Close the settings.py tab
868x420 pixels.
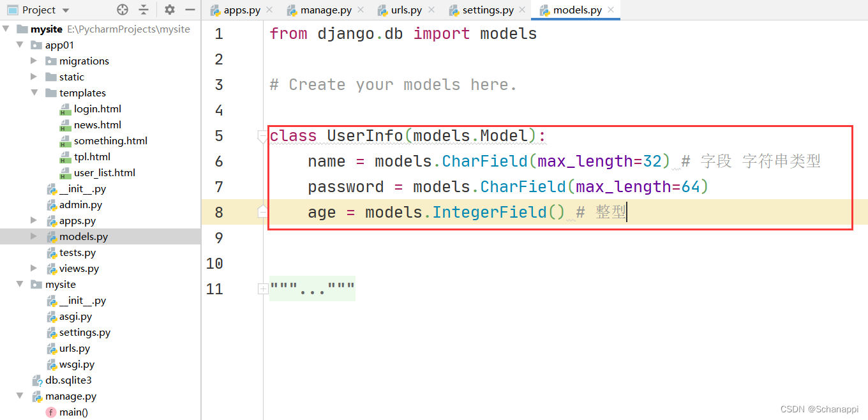(x=523, y=10)
